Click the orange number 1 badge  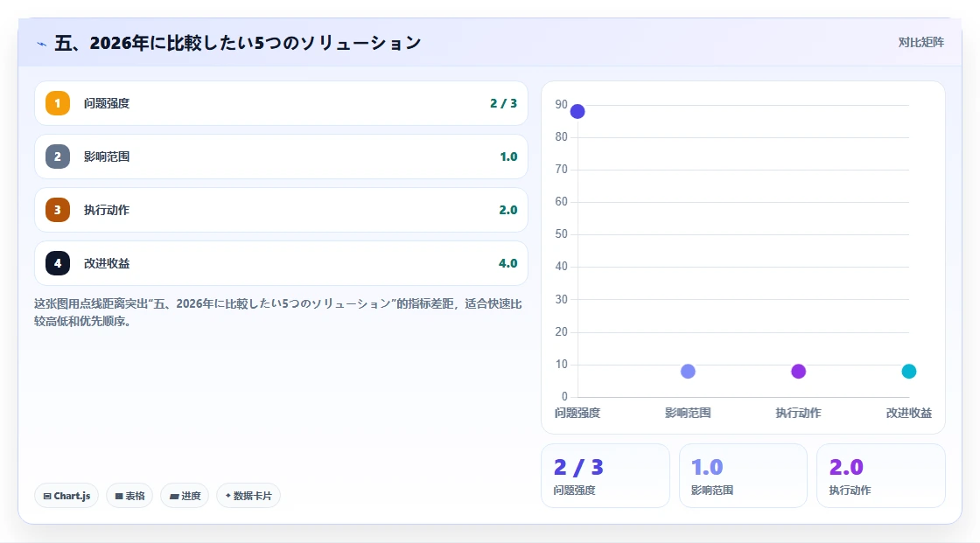pos(58,103)
